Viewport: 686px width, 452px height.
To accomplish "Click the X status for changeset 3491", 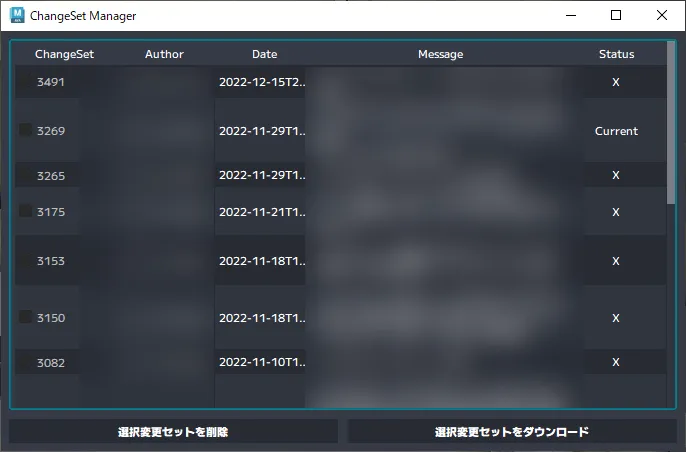I will pos(616,82).
